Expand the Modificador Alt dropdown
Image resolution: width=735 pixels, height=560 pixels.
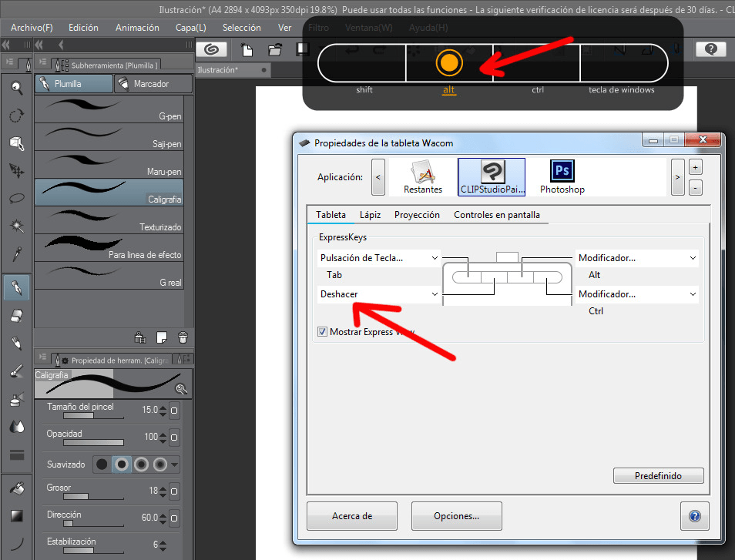tap(636, 258)
